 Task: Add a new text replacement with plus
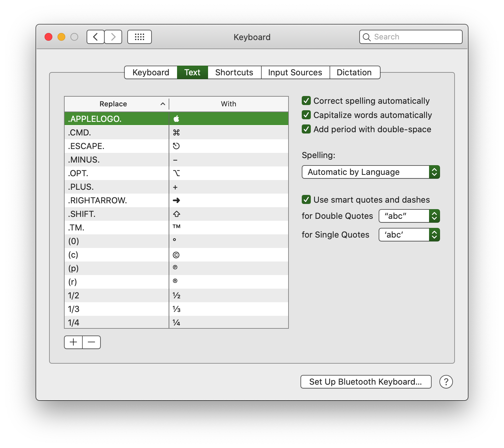[x=73, y=342]
